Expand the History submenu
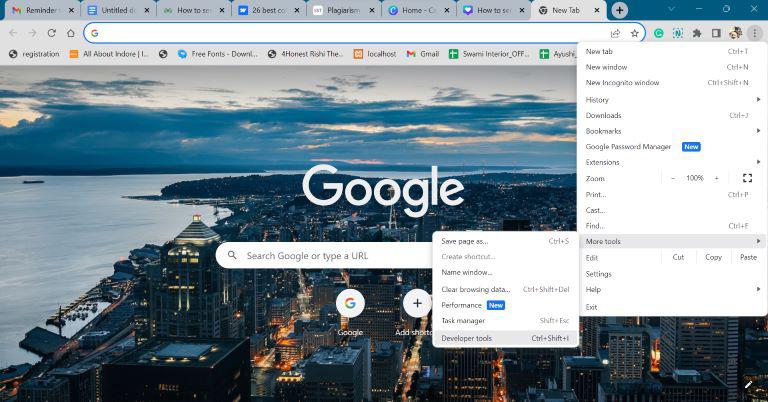The width and height of the screenshot is (768, 402). tap(672, 100)
